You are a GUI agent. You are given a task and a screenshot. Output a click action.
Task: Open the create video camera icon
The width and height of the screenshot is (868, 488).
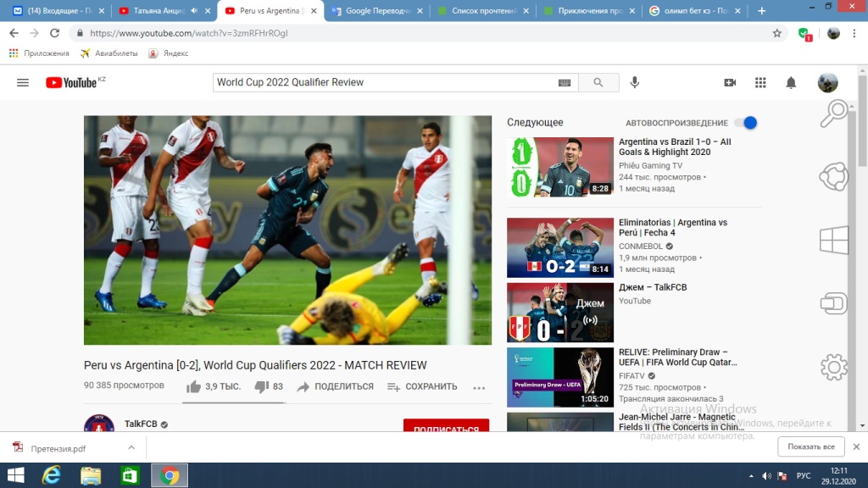[x=730, y=82]
